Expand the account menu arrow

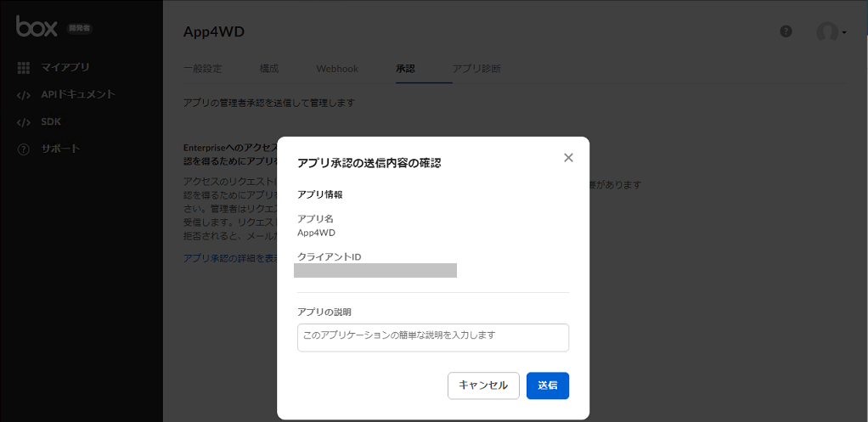pos(844,32)
